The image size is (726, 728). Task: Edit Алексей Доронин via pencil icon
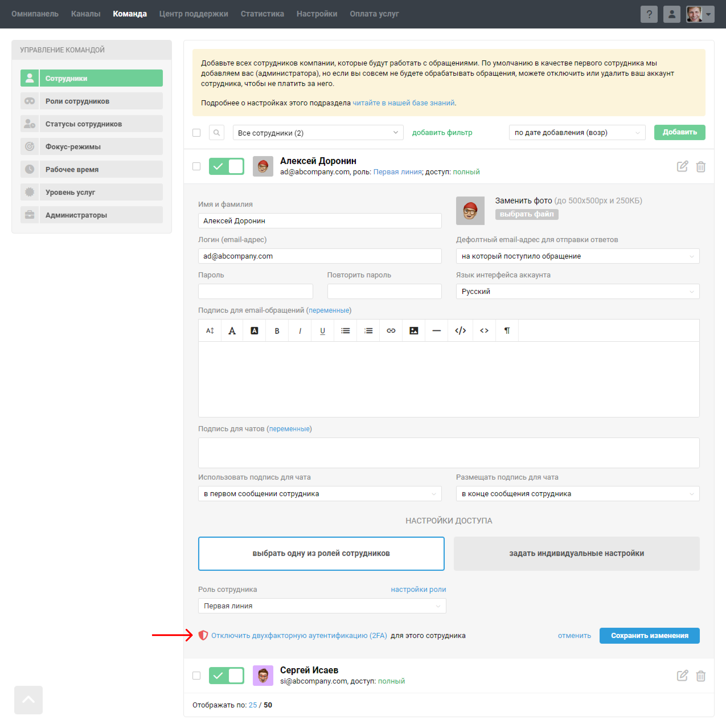pos(682,166)
